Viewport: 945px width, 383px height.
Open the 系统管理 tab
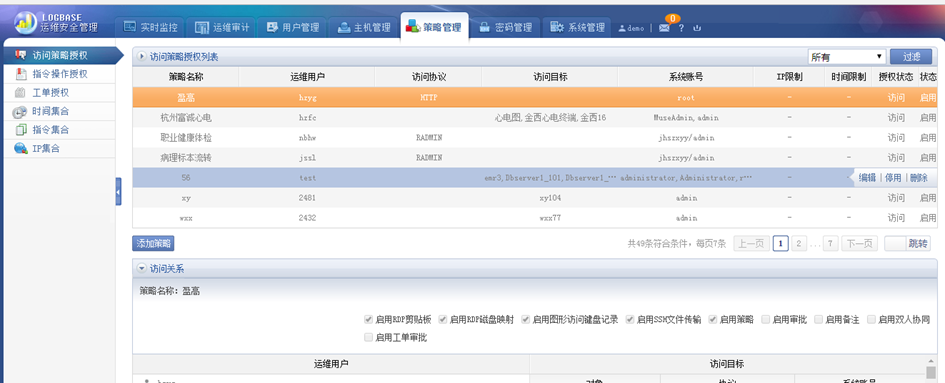pyautogui.click(x=577, y=27)
